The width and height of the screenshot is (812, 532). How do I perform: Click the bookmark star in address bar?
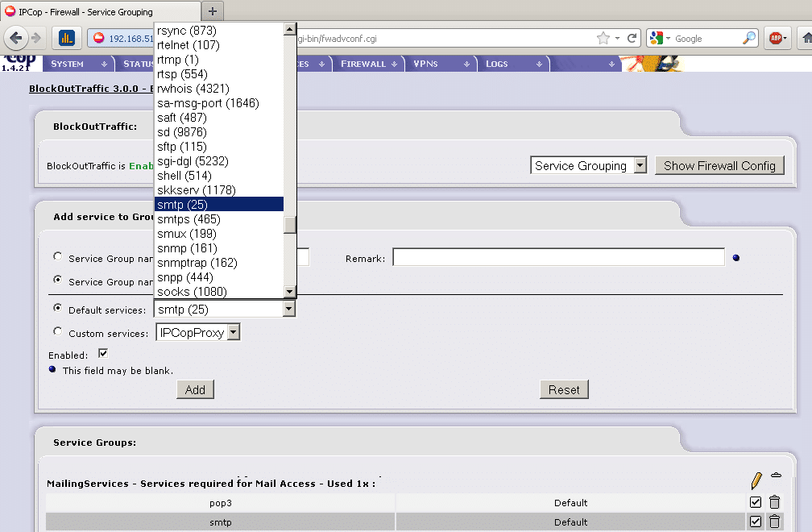603,38
